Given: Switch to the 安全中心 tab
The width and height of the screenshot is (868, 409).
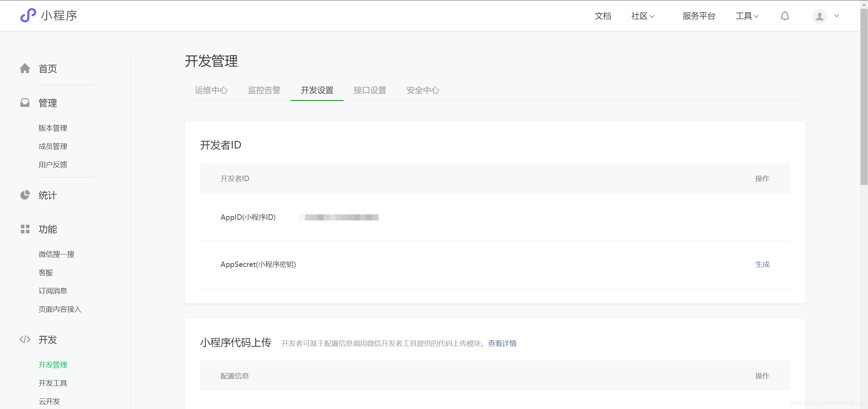Looking at the screenshot, I should click(x=423, y=90).
